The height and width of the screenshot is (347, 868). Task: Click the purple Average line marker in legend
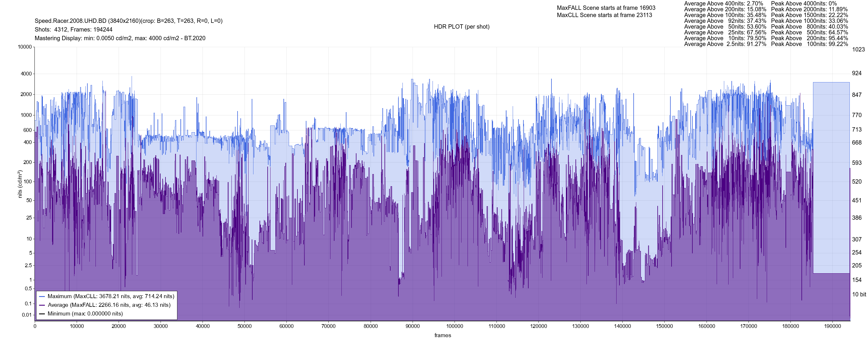pos(42,305)
